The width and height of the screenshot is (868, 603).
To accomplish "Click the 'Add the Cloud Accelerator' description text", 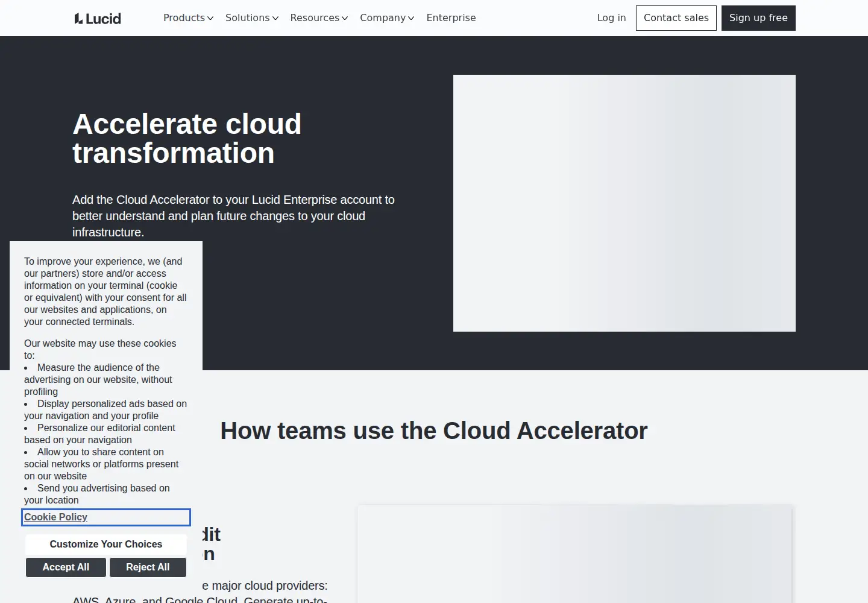I will [234, 216].
